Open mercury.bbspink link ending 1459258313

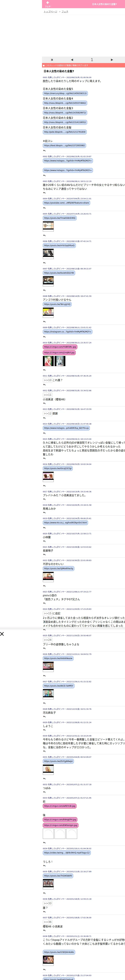click(x=65, y=93)
